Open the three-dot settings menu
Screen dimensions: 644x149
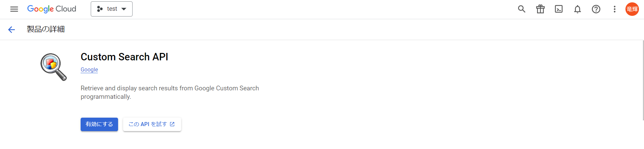pos(615,9)
